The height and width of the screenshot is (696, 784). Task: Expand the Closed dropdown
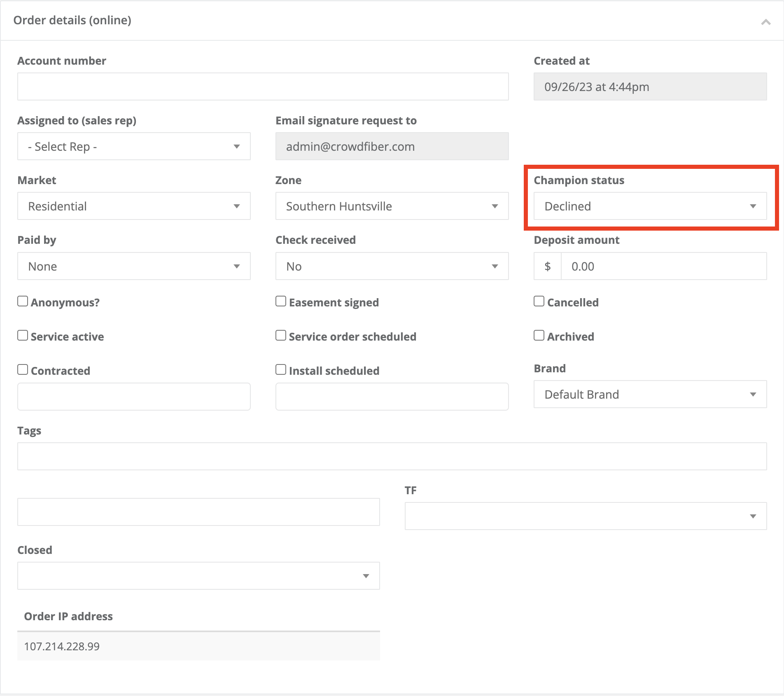(x=198, y=576)
